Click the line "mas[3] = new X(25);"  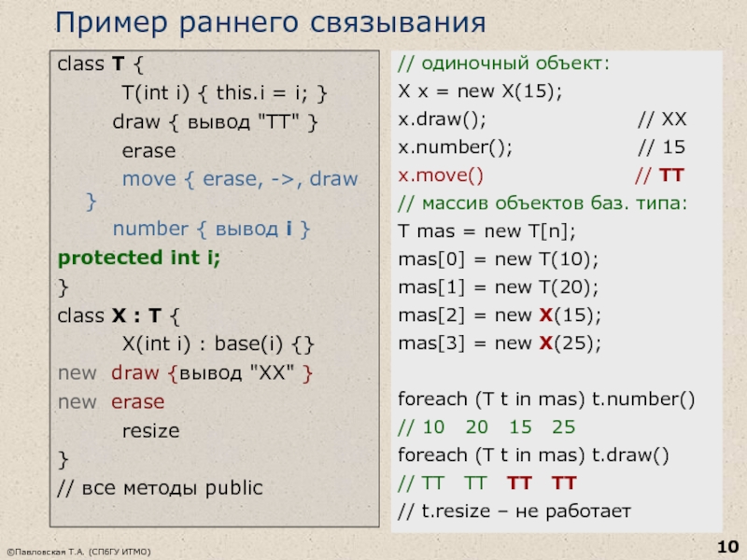pos(500,343)
